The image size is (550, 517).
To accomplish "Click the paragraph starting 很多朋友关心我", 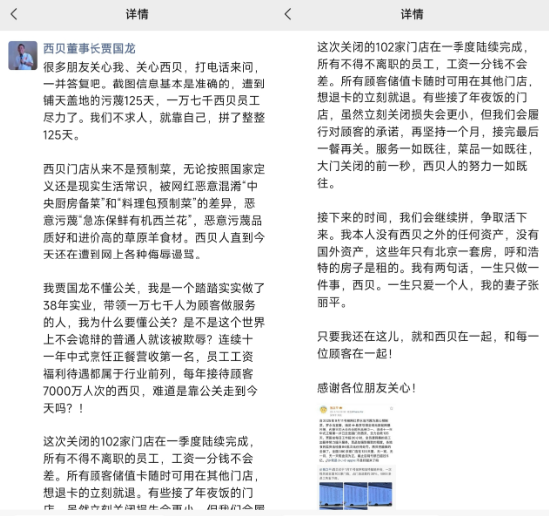I will [154, 101].
